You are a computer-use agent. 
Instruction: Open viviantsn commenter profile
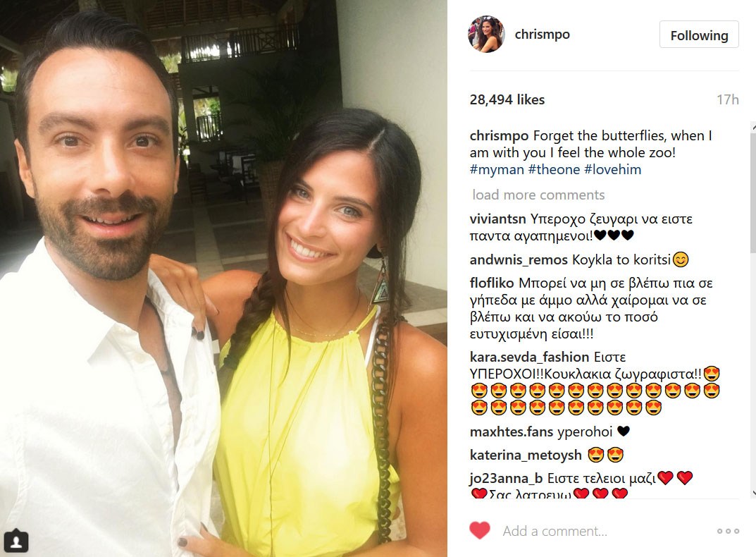(x=497, y=219)
